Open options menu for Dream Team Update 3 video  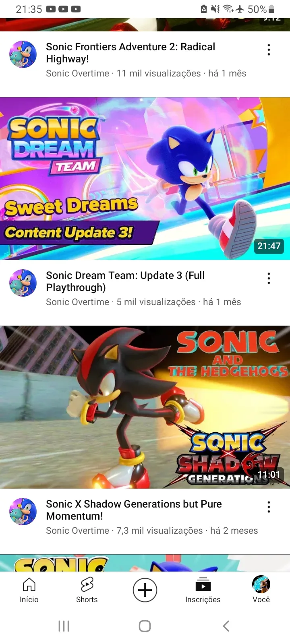269,279
